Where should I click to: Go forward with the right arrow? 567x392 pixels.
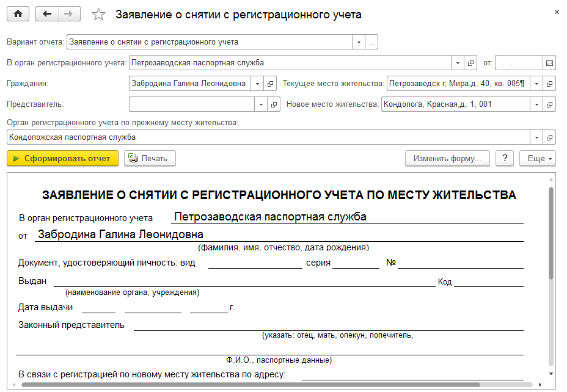tap(69, 14)
